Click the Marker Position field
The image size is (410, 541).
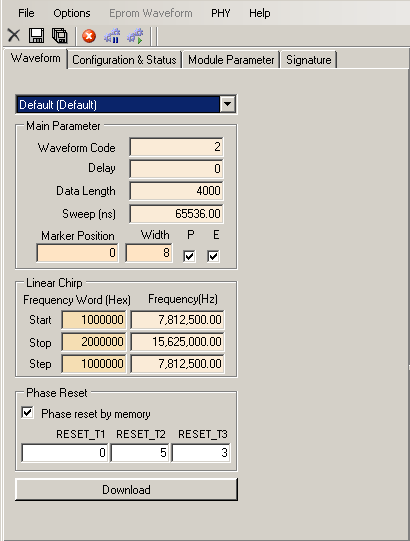click(78, 253)
